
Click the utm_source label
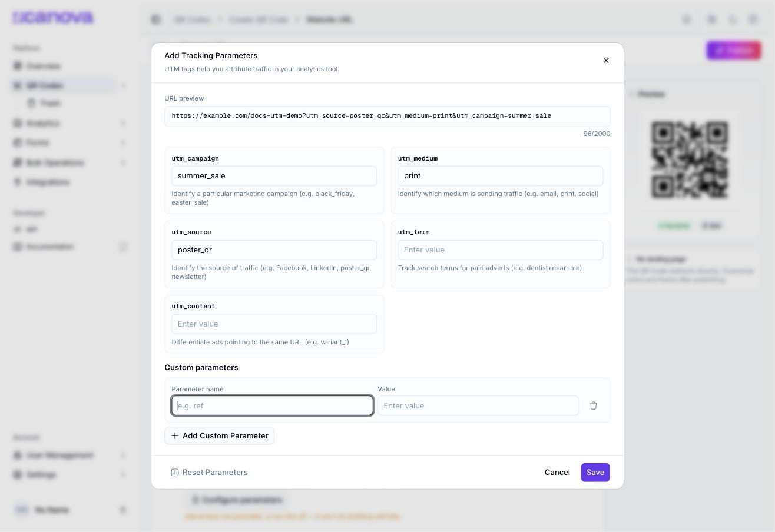coord(191,232)
